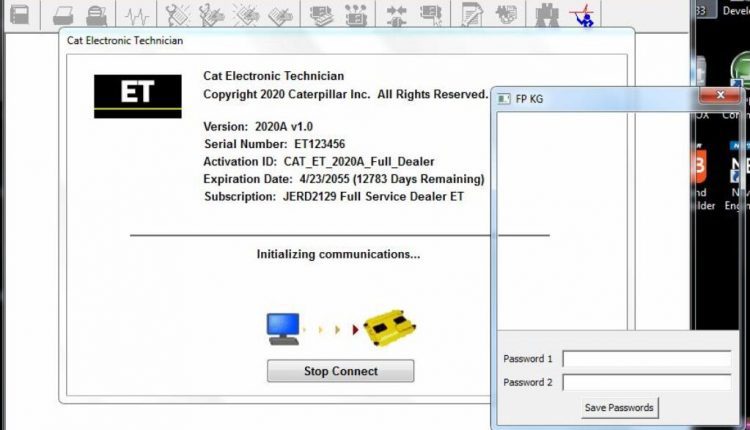Click the ECM select icon with cursor
Viewport: 750px width, 430px height.
pos(430,15)
